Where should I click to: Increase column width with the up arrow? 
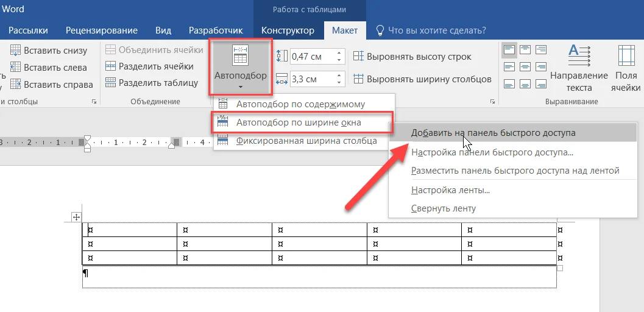click(339, 75)
